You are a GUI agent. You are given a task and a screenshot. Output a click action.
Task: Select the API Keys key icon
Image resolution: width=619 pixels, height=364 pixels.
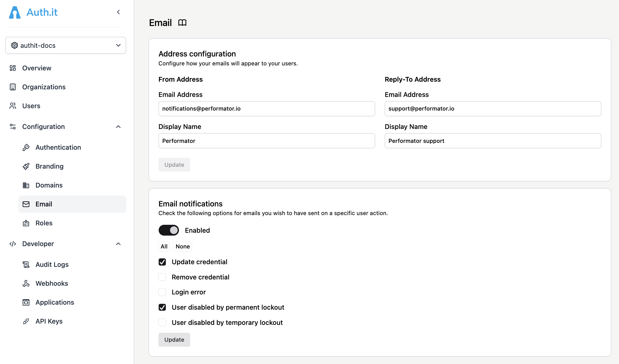[26, 321]
